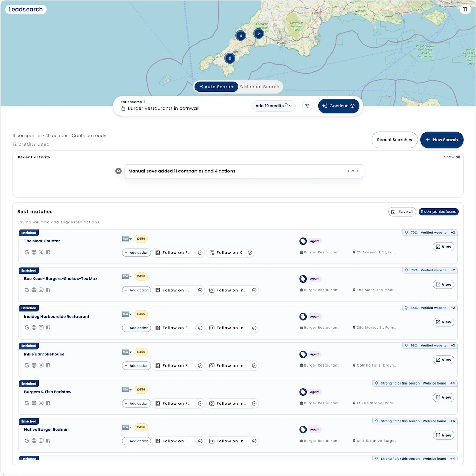Open the NEW status dropdown for Burgers & Fish Padstow
This screenshot has height=476, width=476.
[x=127, y=390]
